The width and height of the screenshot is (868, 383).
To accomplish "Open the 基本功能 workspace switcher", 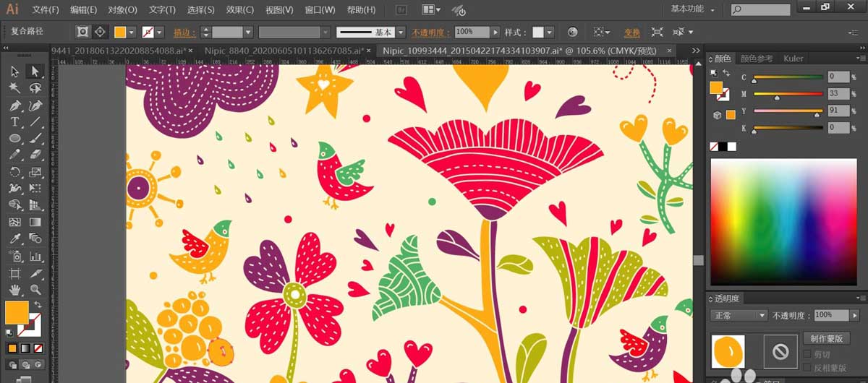I will pos(693,9).
